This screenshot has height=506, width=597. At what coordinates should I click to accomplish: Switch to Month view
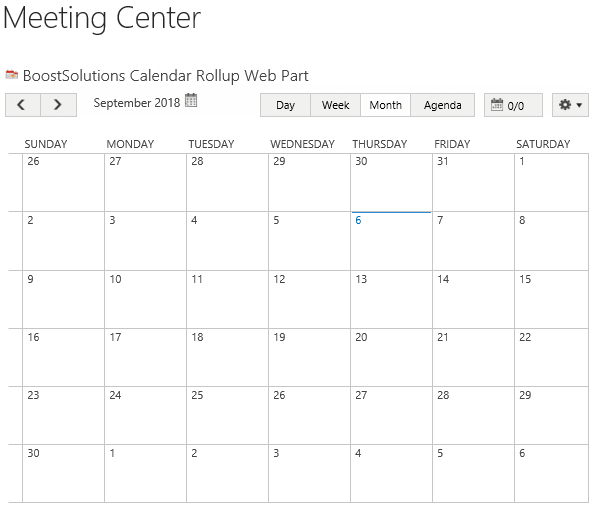[385, 105]
